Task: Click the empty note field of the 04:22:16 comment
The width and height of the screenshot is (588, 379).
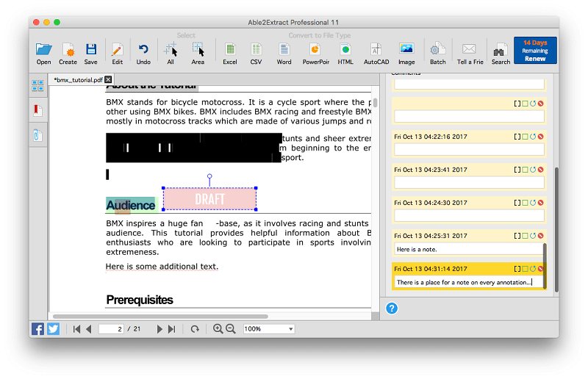Action: click(x=469, y=150)
